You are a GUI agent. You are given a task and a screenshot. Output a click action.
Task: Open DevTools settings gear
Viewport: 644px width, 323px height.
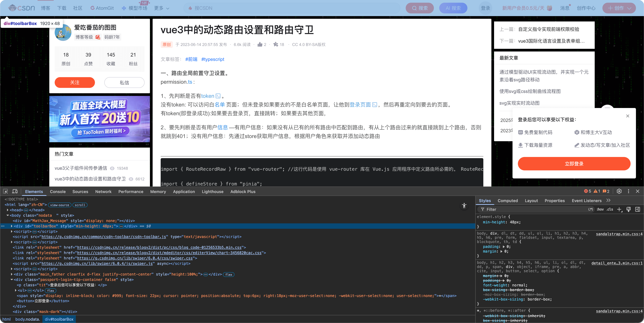point(619,191)
